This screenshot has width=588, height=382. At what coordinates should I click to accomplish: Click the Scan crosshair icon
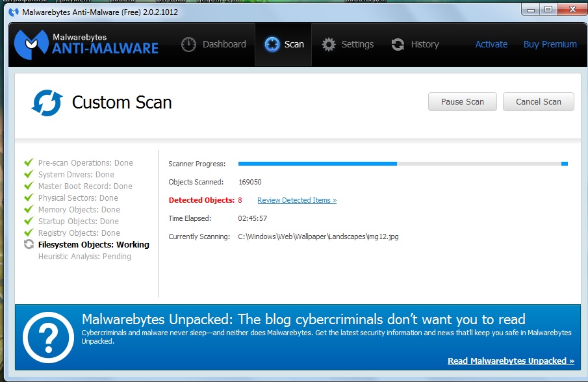coord(272,44)
